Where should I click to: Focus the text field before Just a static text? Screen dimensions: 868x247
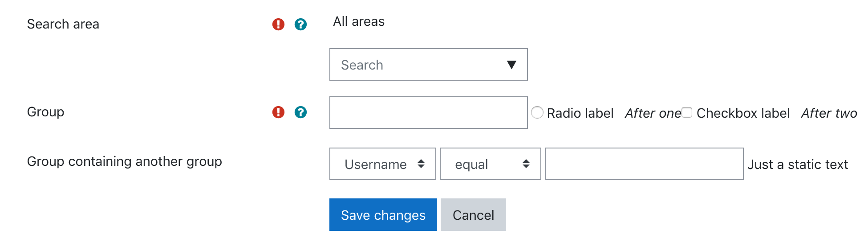(644, 164)
